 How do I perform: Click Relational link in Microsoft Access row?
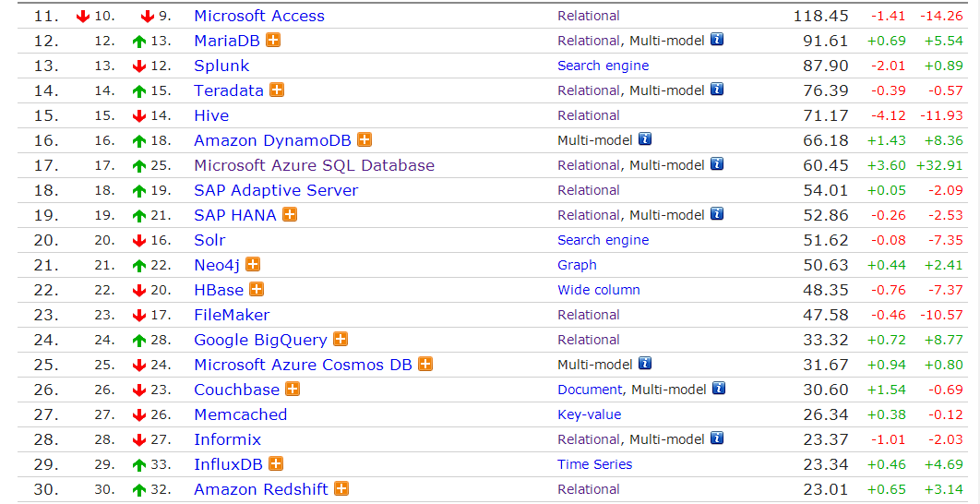tap(589, 16)
